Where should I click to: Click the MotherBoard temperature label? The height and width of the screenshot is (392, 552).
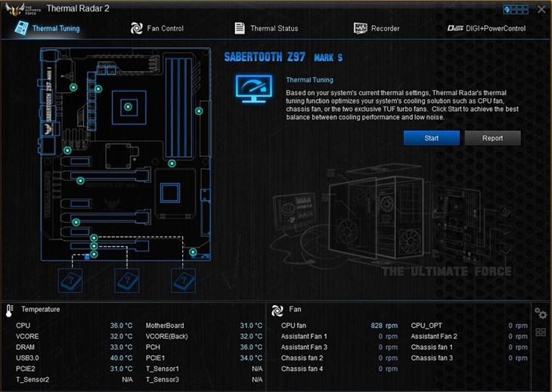click(165, 326)
